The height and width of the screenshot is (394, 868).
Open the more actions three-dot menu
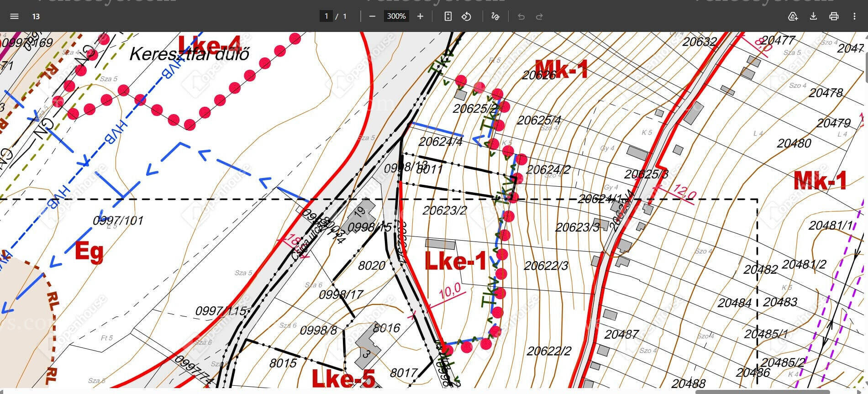pos(854,16)
